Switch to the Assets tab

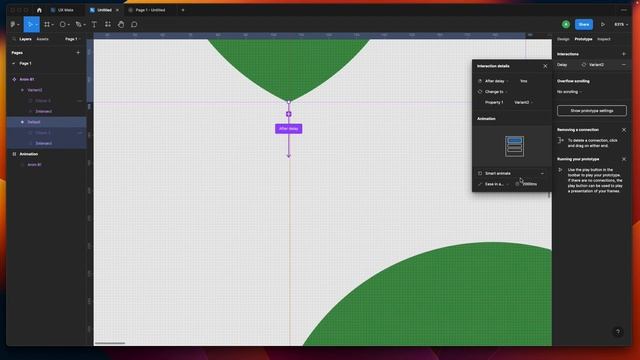(42, 39)
